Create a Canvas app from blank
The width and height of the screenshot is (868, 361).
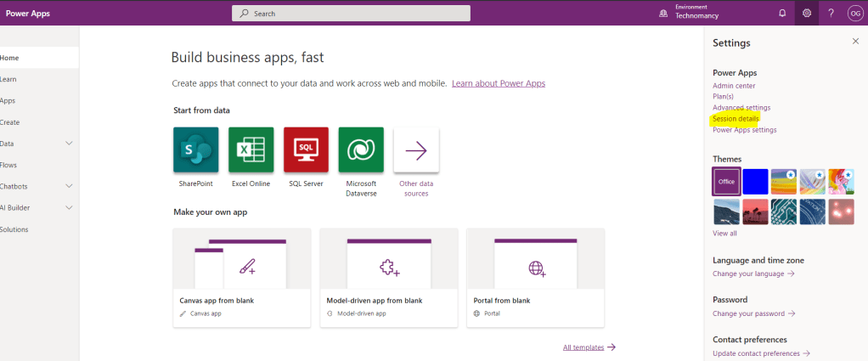tap(241, 277)
